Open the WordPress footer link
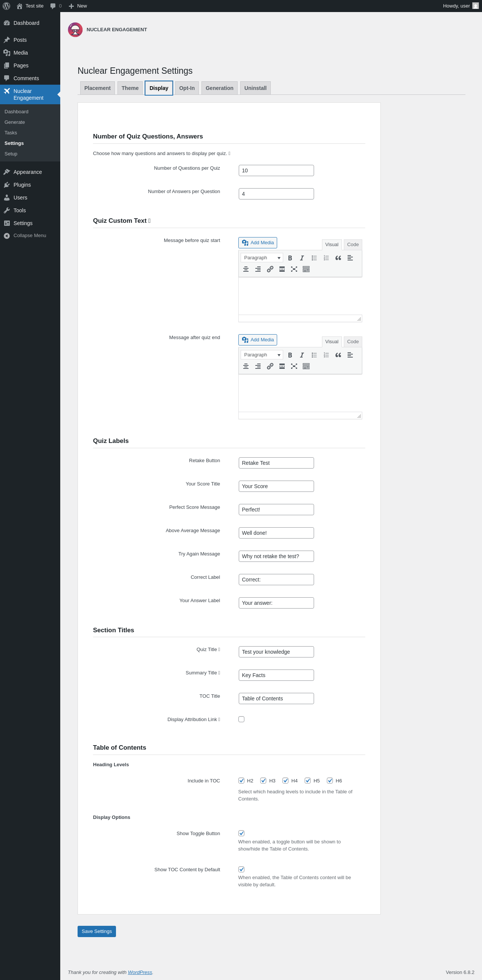Image resolution: width=482 pixels, height=980 pixels. 140,972
